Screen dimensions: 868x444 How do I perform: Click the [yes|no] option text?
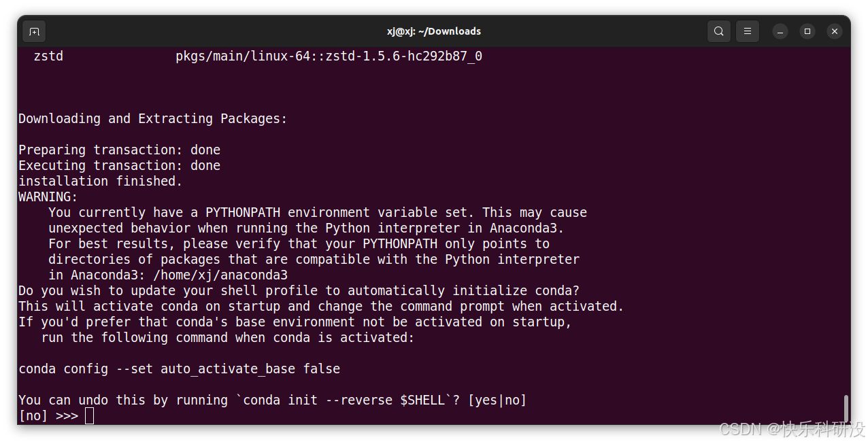coord(497,400)
